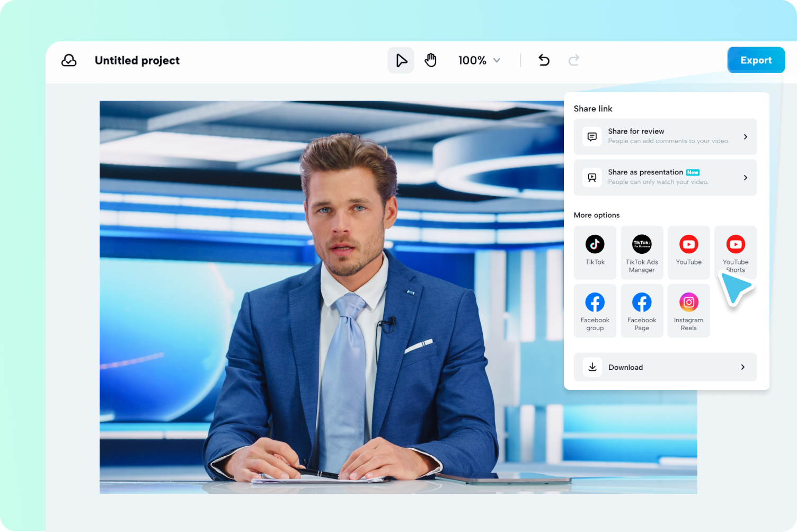The height and width of the screenshot is (532, 797).
Task: Expand the Download options chevron
Action: point(743,367)
